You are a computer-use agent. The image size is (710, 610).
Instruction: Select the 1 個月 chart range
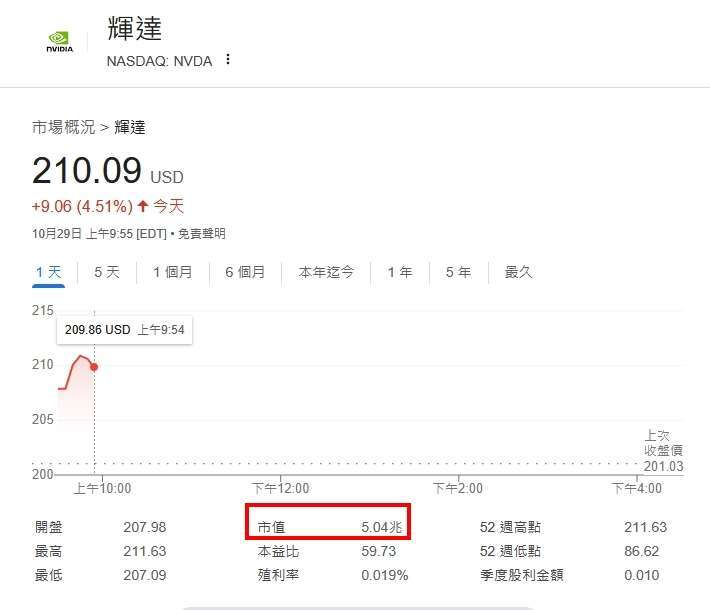tap(172, 272)
